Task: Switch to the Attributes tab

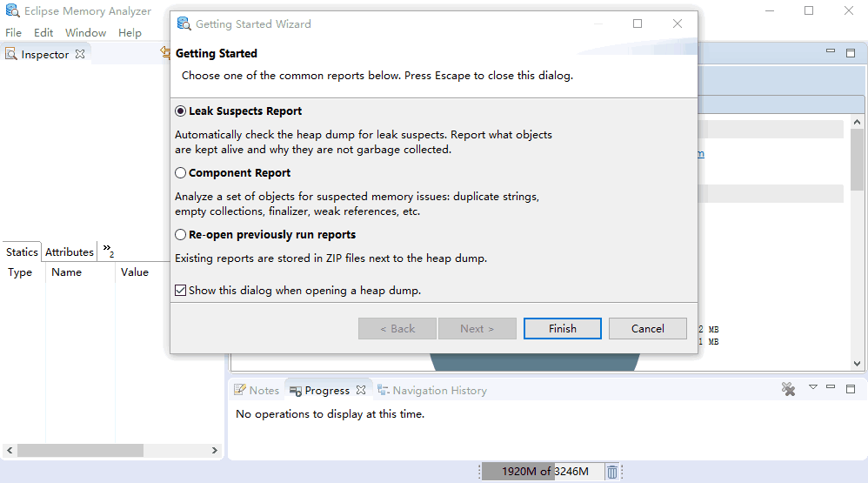Action: click(x=70, y=252)
